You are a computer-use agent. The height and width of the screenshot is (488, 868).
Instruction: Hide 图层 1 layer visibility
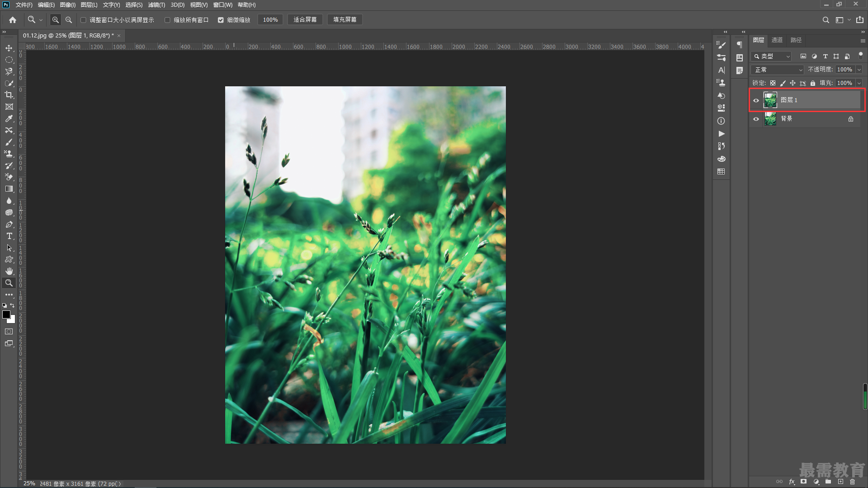click(756, 100)
